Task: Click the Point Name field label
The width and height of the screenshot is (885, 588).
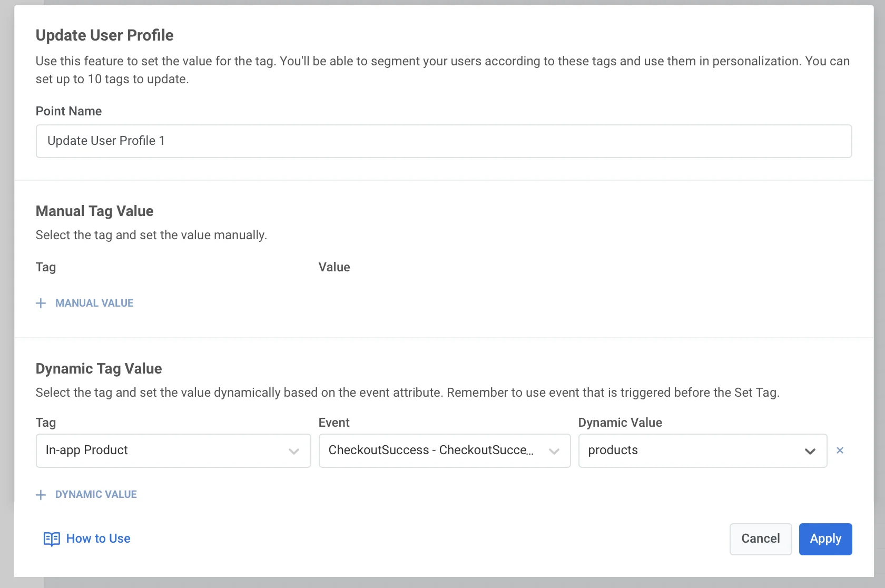Action: pos(68,111)
